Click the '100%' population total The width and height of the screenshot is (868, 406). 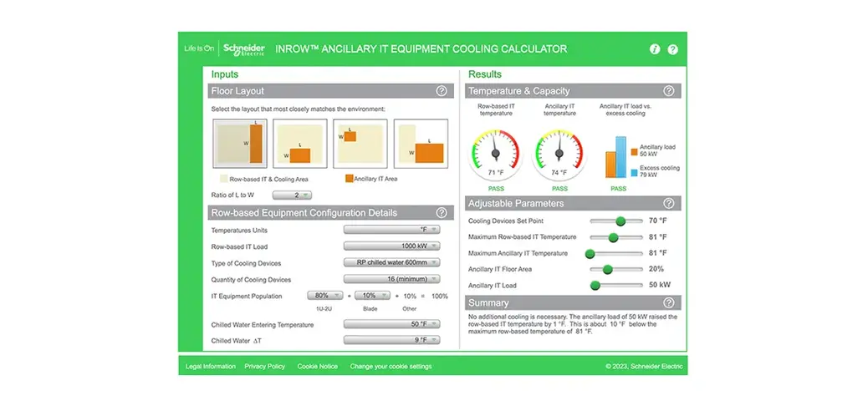(x=440, y=296)
